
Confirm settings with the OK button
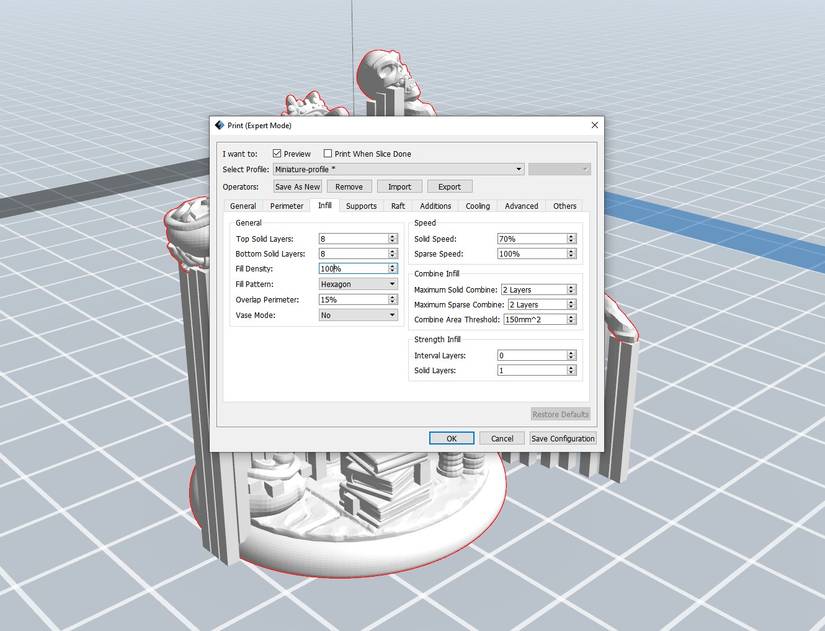click(451, 438)
